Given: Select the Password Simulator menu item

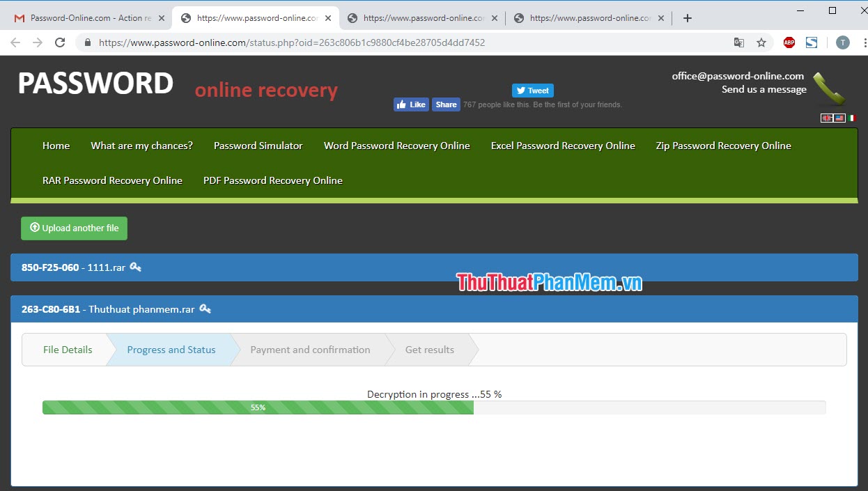Looking at the screenshot, I should click(x=258, y=146).
